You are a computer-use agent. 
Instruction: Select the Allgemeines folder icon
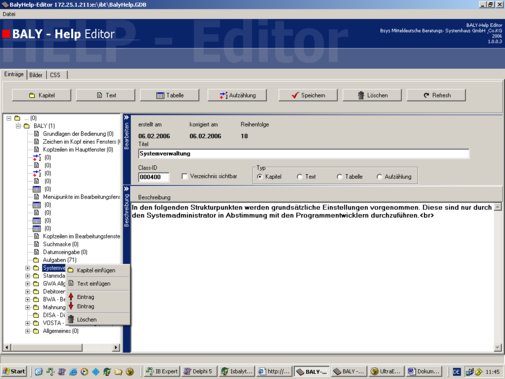(36, 331)
